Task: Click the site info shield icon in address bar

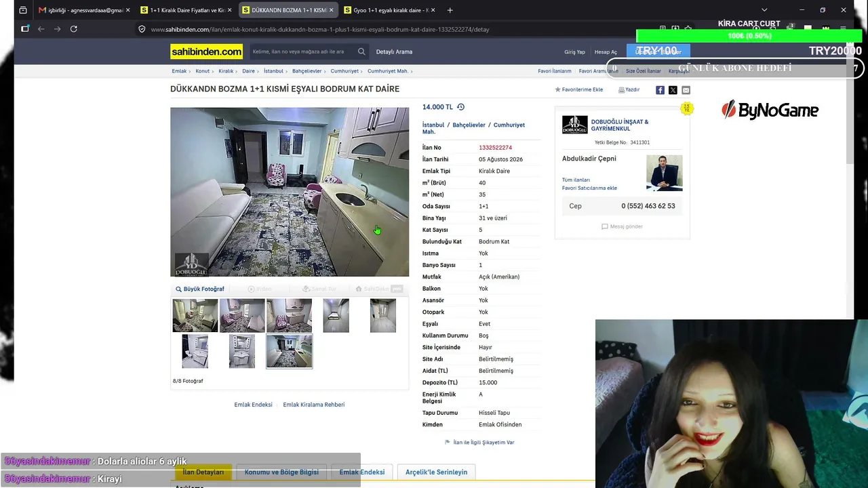Action: 142,29
